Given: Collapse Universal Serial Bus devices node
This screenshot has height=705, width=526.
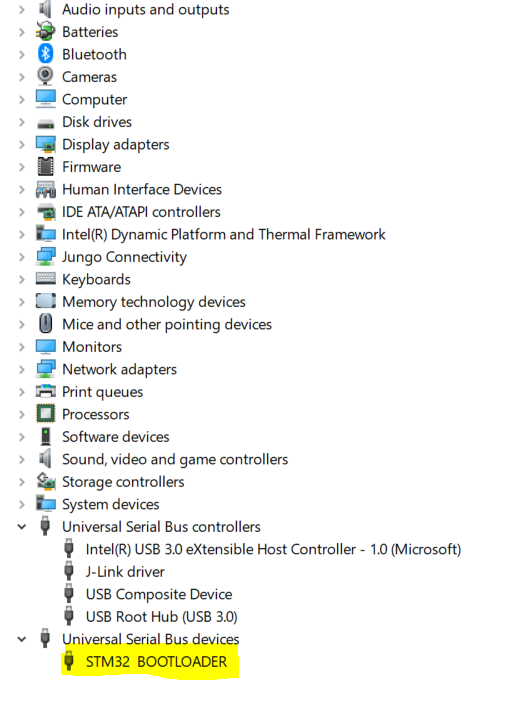Looking at the screenshot, I should click(22, 639).
